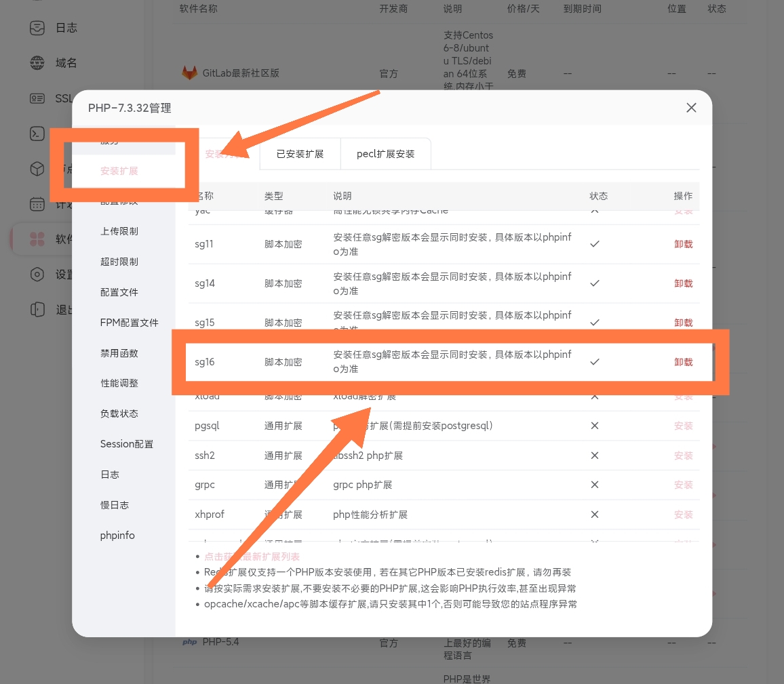
Task: Go to Session配置 in the PHP menu
Action: (x=127, y=444)
